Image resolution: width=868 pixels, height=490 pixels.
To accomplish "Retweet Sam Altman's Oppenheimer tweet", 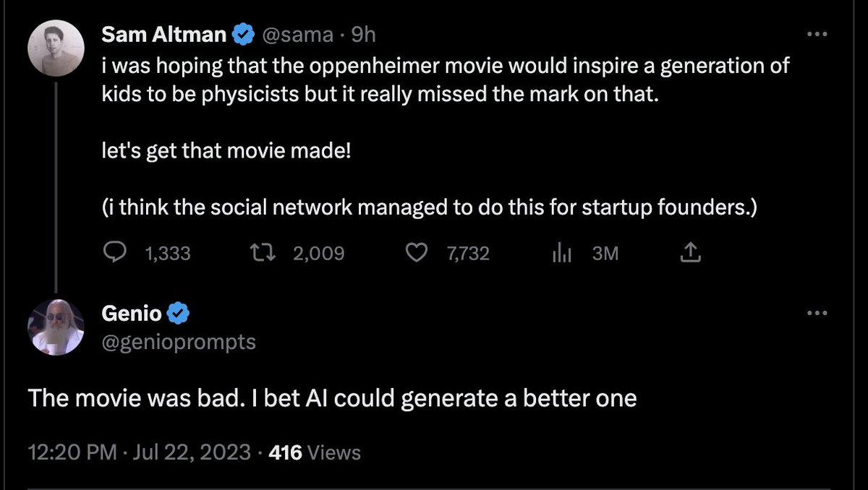I will [257, 253].
